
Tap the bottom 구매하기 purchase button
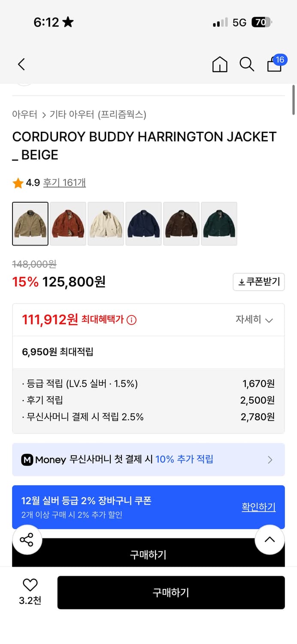[x=171, y=593]
